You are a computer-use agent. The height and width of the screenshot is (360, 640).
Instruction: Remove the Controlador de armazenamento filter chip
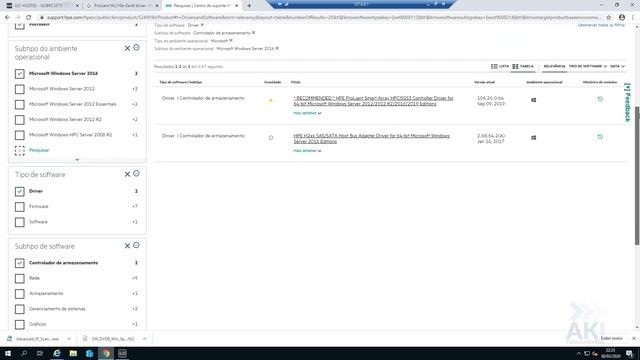253,33
